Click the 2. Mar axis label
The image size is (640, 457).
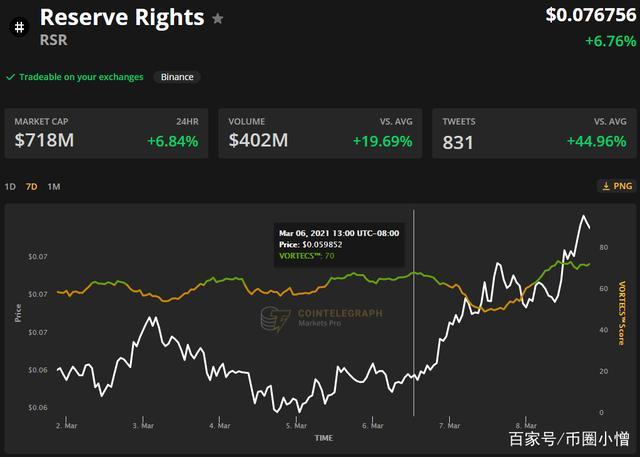67,426
